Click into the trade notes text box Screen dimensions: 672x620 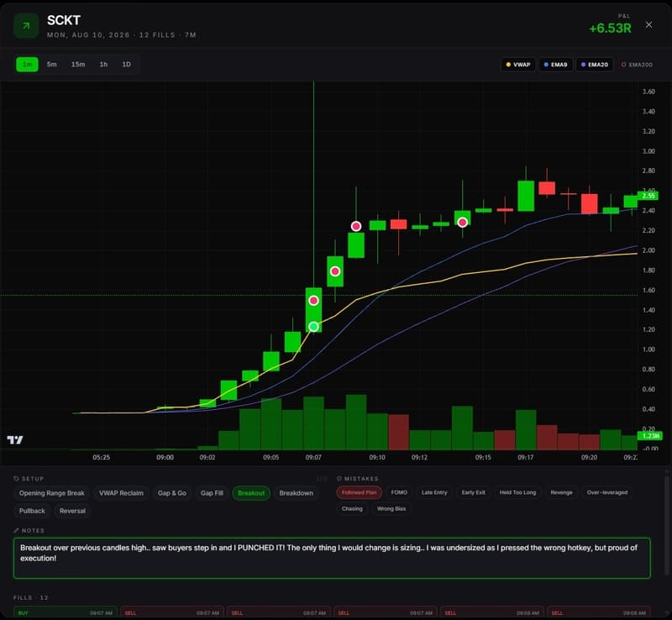[332, 559]
